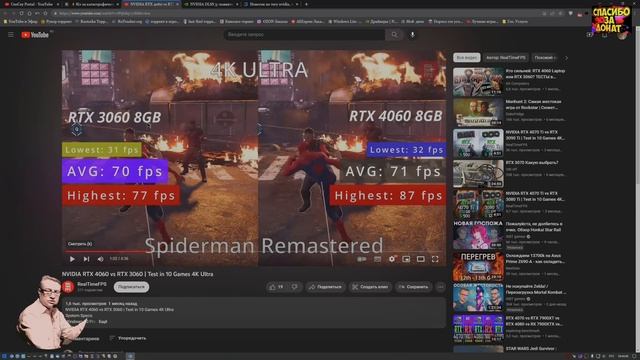Go to YouTube home via logo
This screenshot has height=360, width=640.
point(35,35)
